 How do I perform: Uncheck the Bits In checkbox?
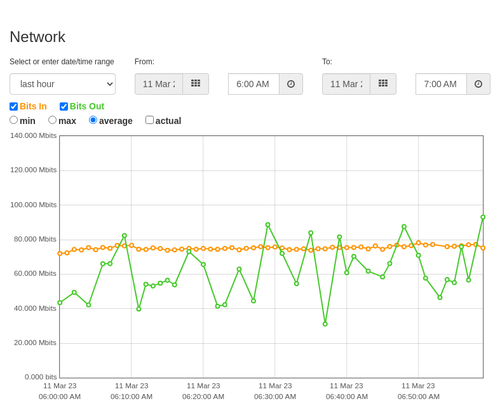tap(14, 106)
